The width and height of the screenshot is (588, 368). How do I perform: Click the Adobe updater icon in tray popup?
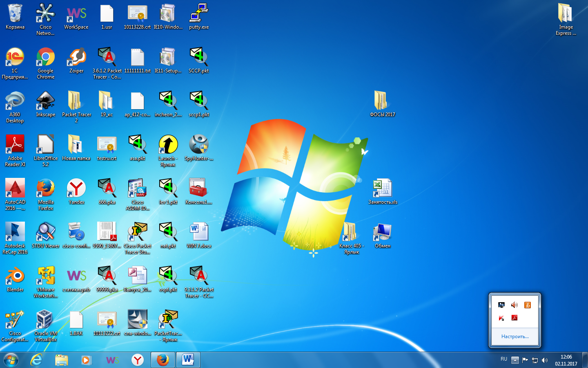tap(514, 318)
